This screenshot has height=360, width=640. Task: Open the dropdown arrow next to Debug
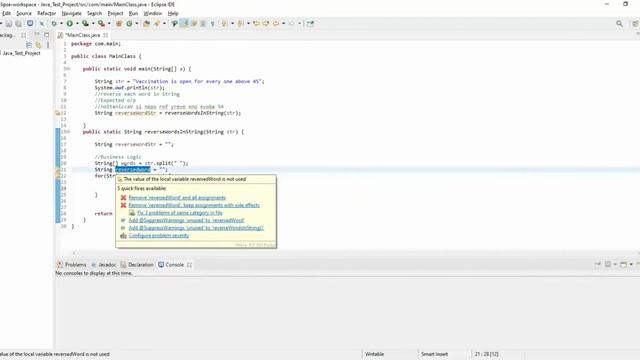pos(61,24)
